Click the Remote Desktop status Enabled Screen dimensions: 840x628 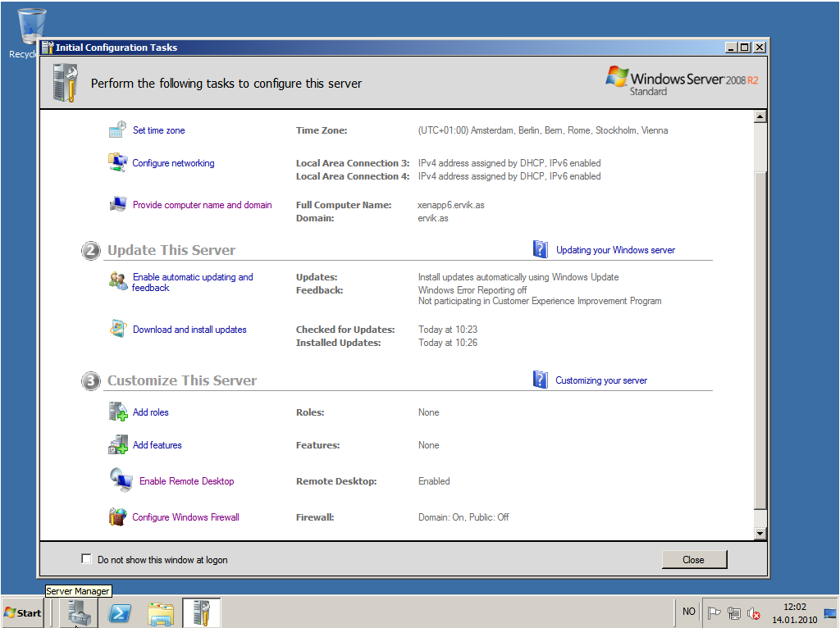[434, 481]
